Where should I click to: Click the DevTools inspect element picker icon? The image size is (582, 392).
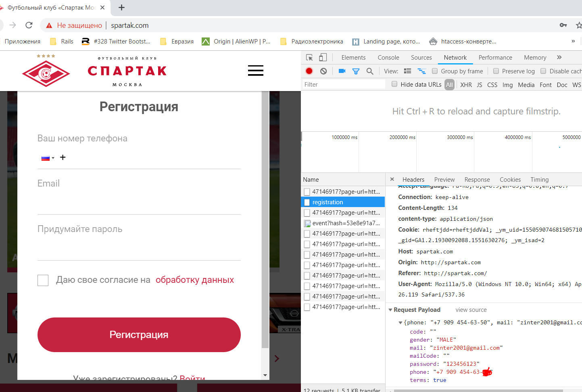[309, 58]
